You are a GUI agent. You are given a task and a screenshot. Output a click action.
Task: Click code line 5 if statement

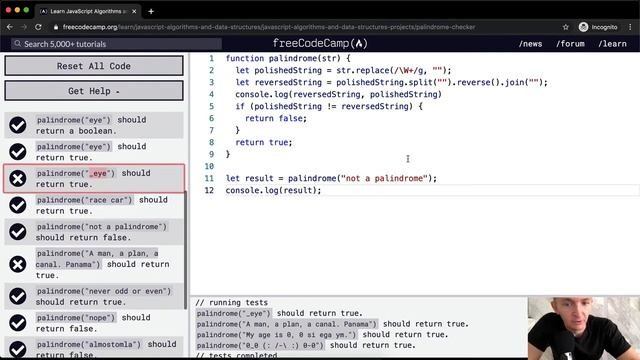point(329,107)
